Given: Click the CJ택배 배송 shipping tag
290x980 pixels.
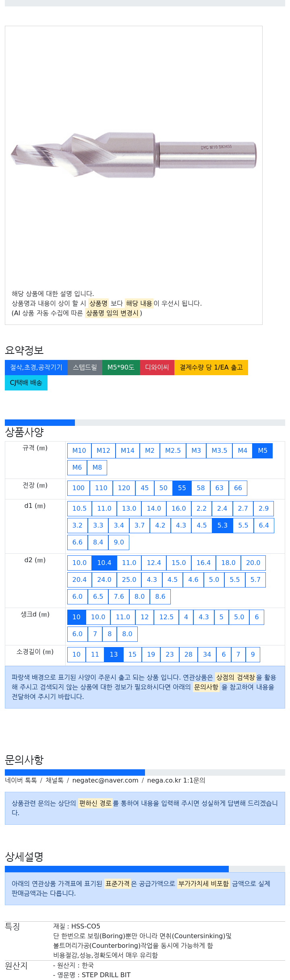Looking at the screenshot, I should [x=26, y=383].
